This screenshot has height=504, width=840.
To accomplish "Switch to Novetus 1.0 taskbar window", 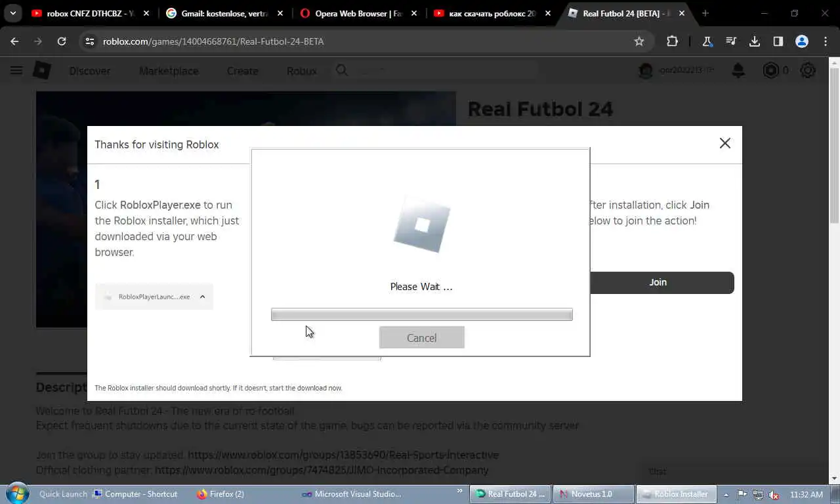I will (x=594, y=494).
